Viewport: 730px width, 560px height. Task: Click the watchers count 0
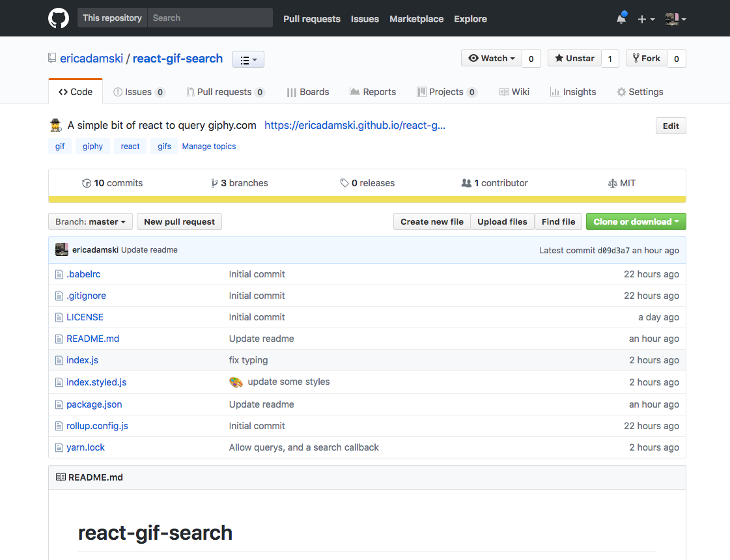[531, 59]
